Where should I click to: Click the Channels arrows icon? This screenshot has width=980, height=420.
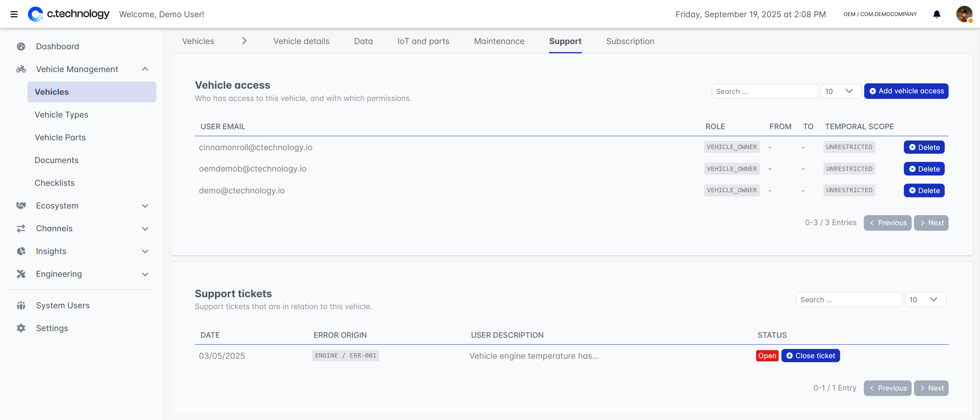pyautogui.click(x=21, y=229)
